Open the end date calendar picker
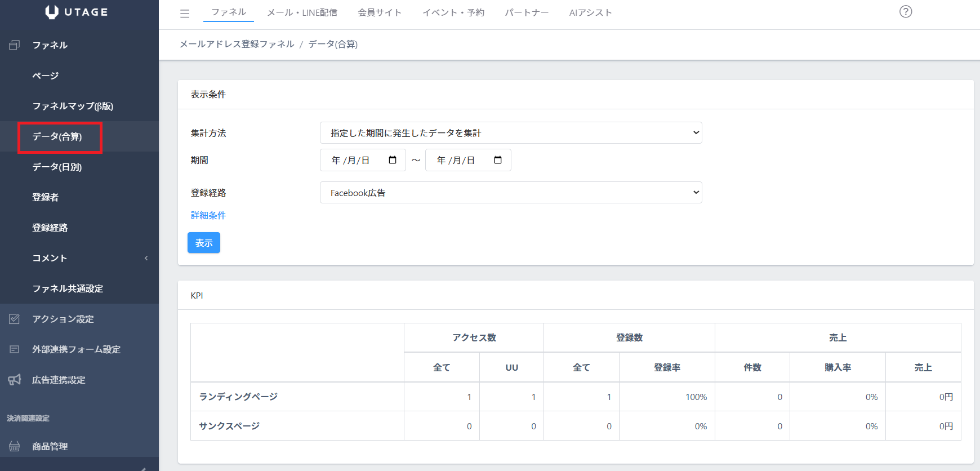 point(498,160)
